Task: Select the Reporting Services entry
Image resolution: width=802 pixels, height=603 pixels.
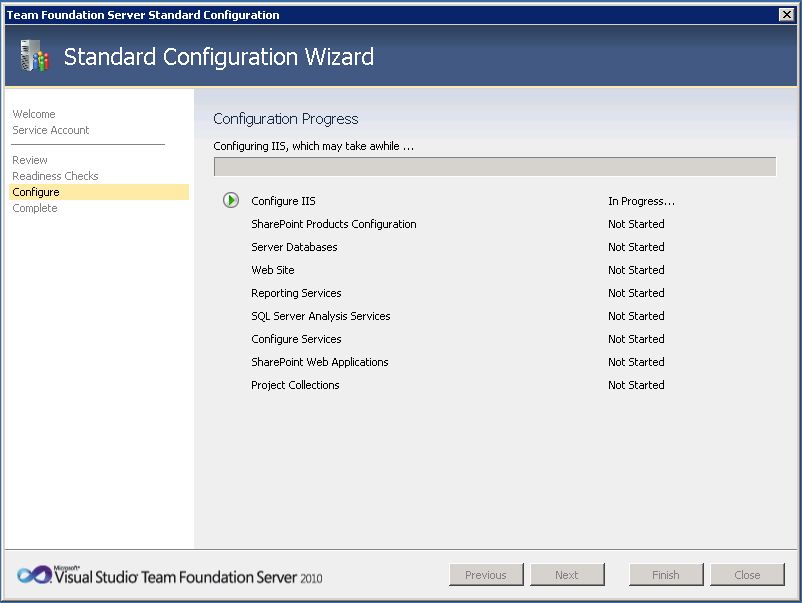Action: click(x=297, y=293)
